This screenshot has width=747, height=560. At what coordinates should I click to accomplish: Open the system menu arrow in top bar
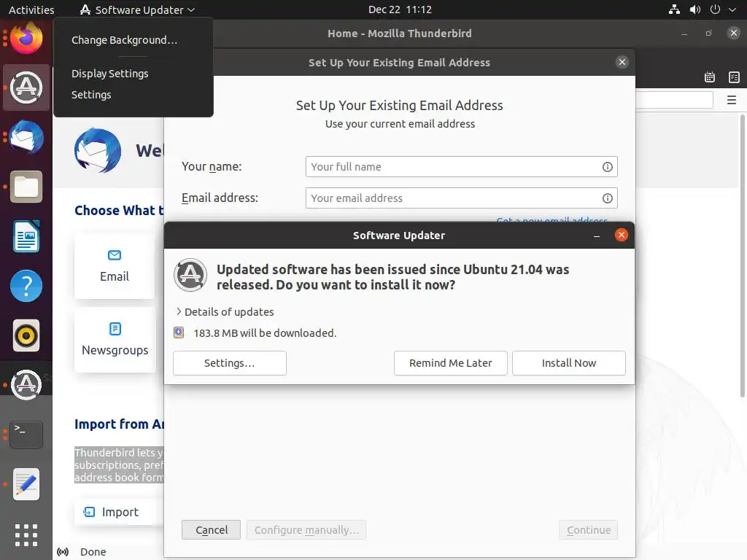[732, 9]
